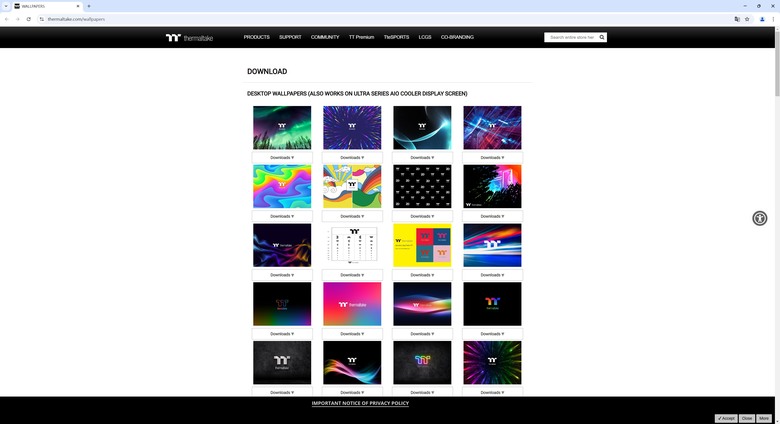Image resolution: width=780 pixels, height=424 pixels.
Task: Open the grey textured logo wallpaper
Action: click(x=282, y=362)
